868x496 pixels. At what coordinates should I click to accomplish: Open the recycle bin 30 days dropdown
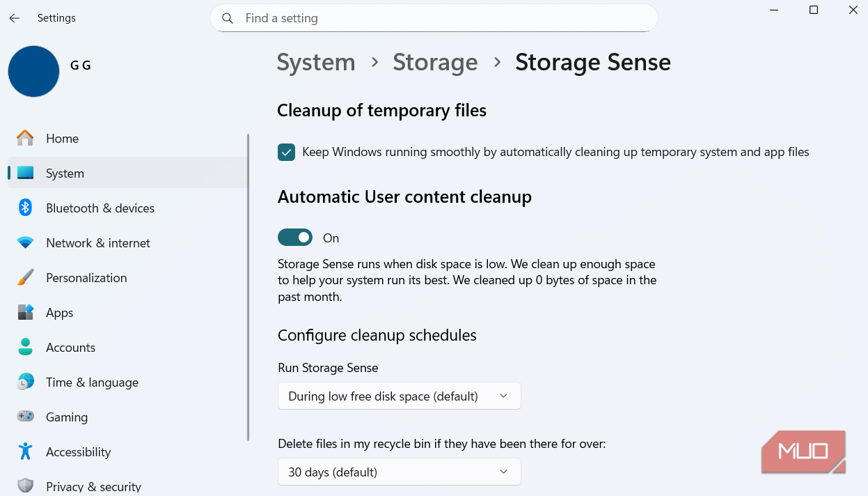coord(399,472)
